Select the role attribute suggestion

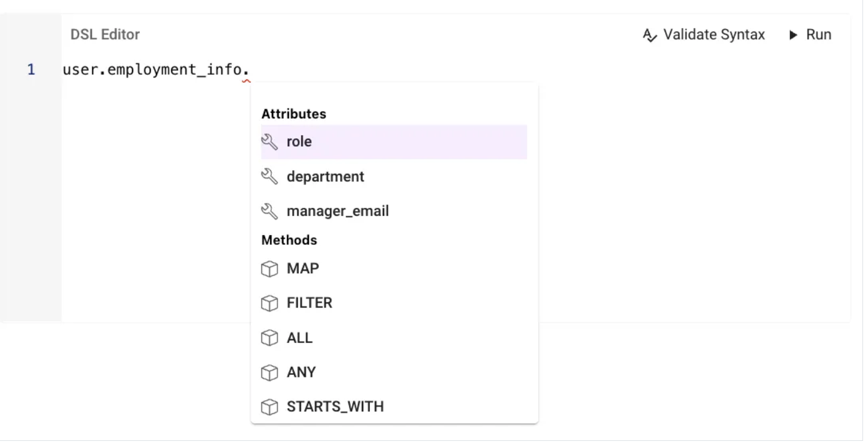coord(300,142)
